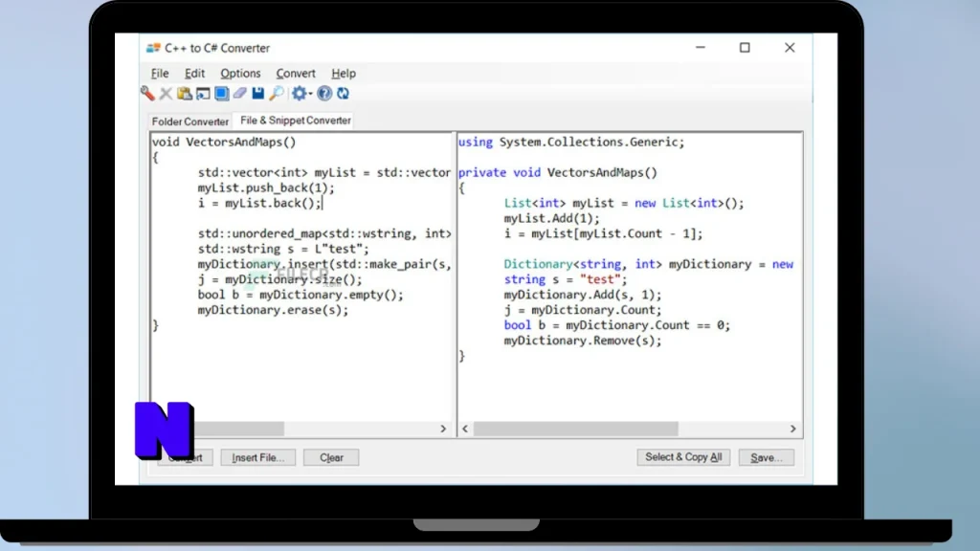Maximize the C++ to C# Converter window
This screenshot has width=980, height=551.
[x=745, y=48]
